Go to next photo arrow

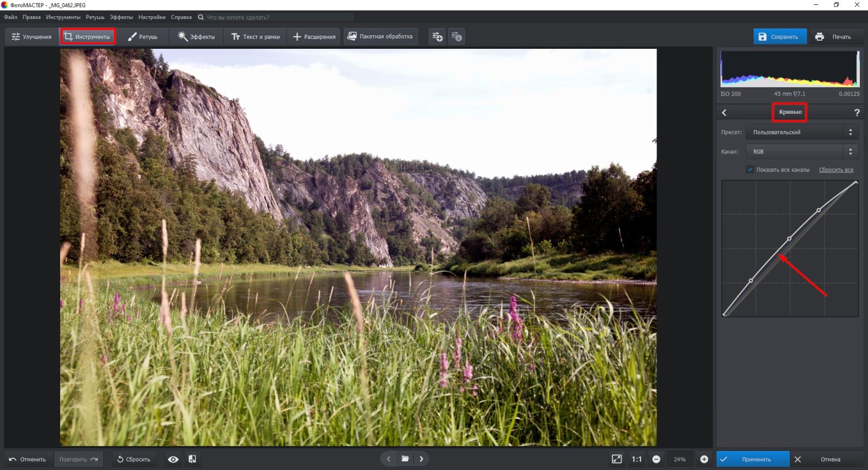[x=422, y=459]
